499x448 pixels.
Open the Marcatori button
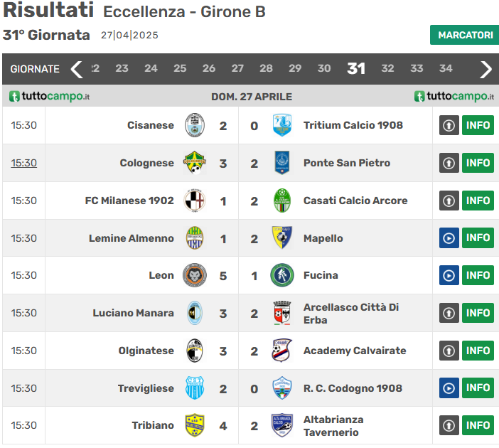[x=464, y=35]
